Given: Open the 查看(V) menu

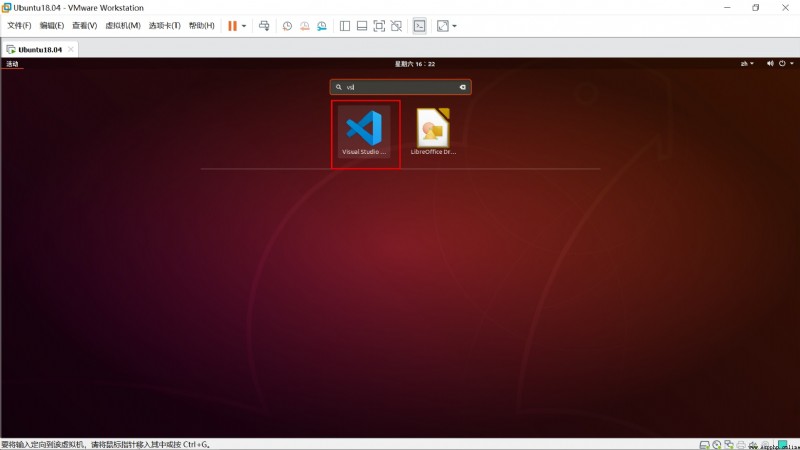Looking at the screenshot, I should coord(85,26).
